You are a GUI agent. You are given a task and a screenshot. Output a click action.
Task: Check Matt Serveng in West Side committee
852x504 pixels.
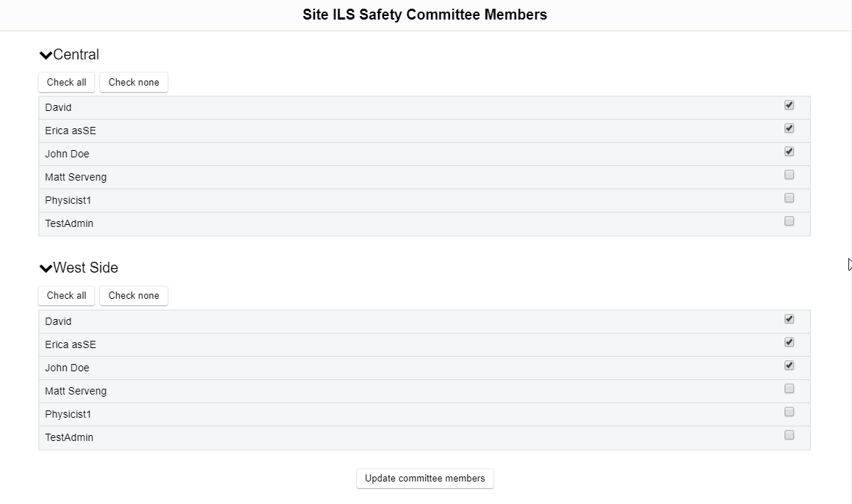point(789,389)
